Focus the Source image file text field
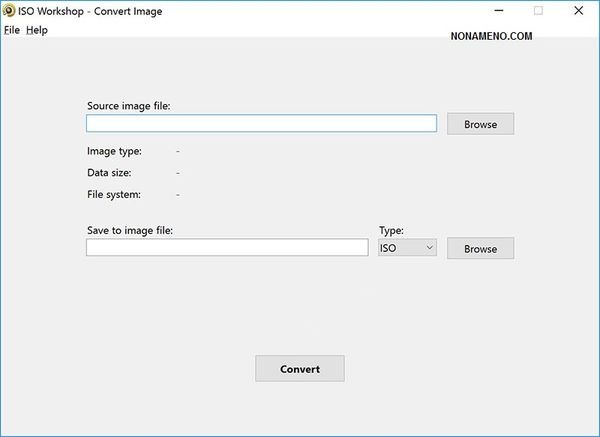This screenshot has width=600, height=437. coord(261,123)
